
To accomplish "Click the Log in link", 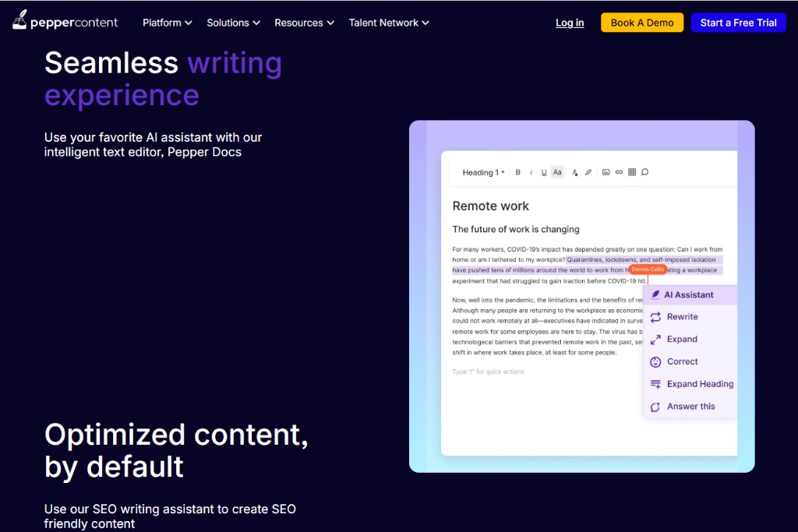I will [x=570, y=23].
